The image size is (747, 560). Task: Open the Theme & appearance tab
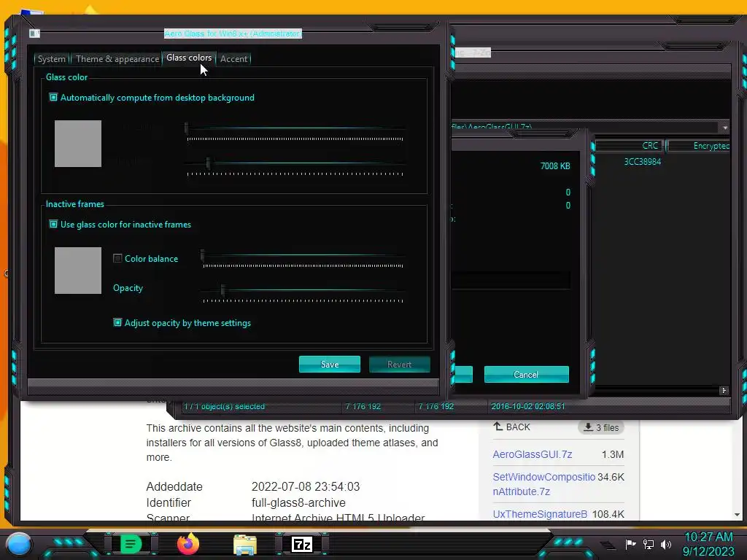click(117, 59)
